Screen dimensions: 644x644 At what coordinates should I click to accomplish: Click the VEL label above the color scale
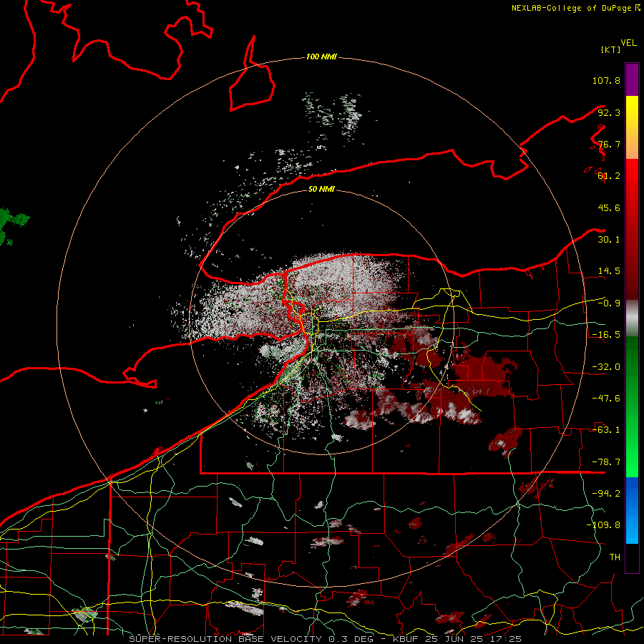point(628,43)
